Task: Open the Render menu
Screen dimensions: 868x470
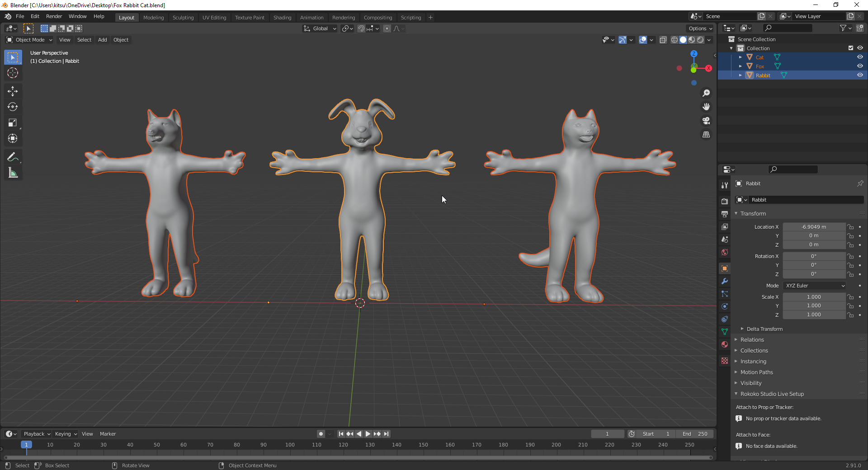Action: click(x=54, y=16)
